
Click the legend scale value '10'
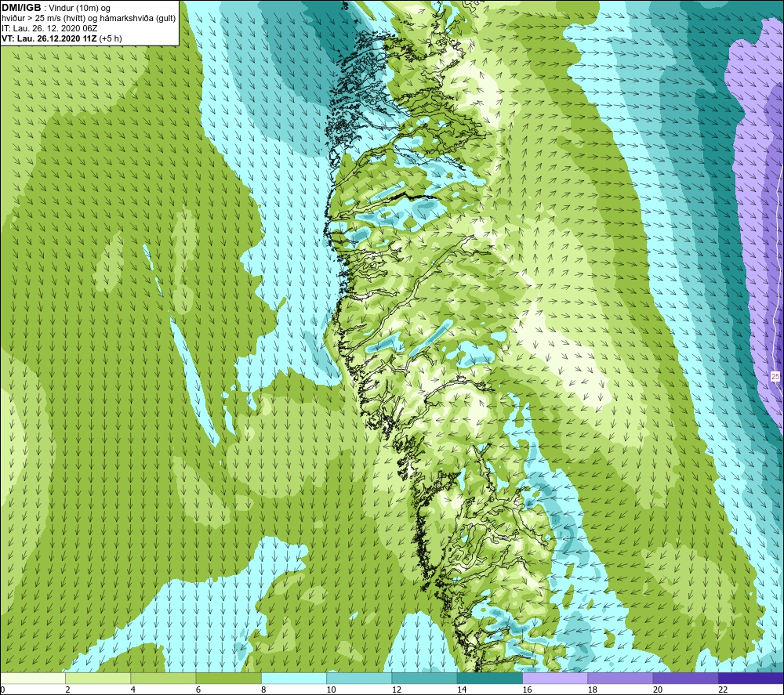click(x=331, y=690)
